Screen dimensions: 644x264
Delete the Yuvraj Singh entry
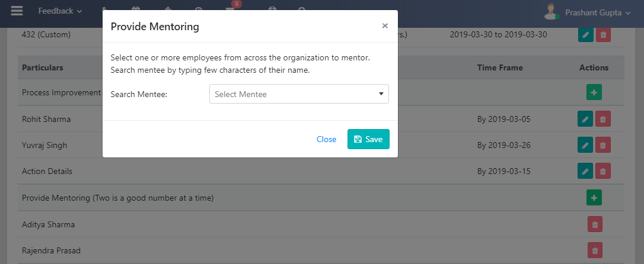pos(603,144)
